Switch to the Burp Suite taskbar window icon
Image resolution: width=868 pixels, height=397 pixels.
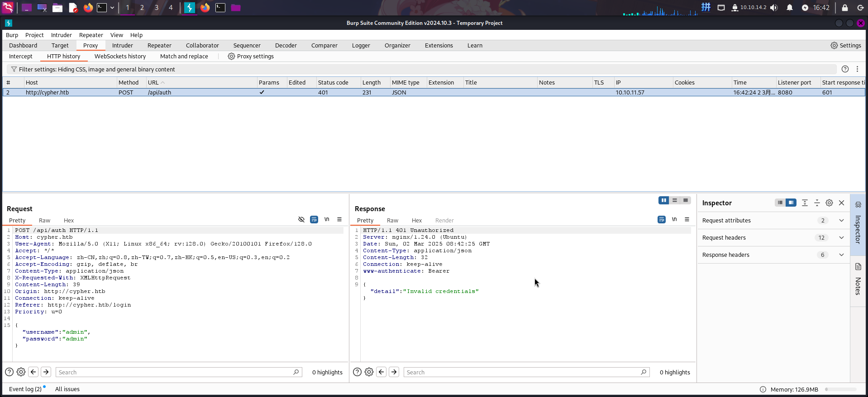pyautogui.click(x=190, y=8)
